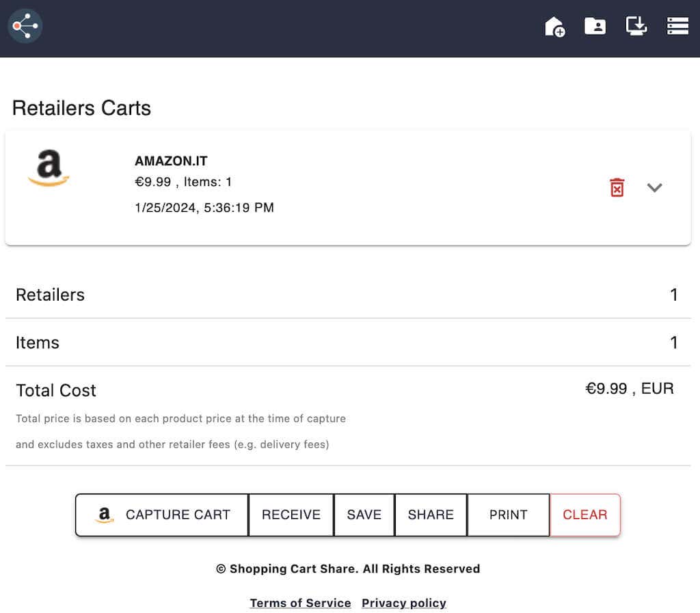This screenshot has height=613, width=700.
Task: Click the cart timestamp 1/25/2024
Action: click(x=203, y=208)
